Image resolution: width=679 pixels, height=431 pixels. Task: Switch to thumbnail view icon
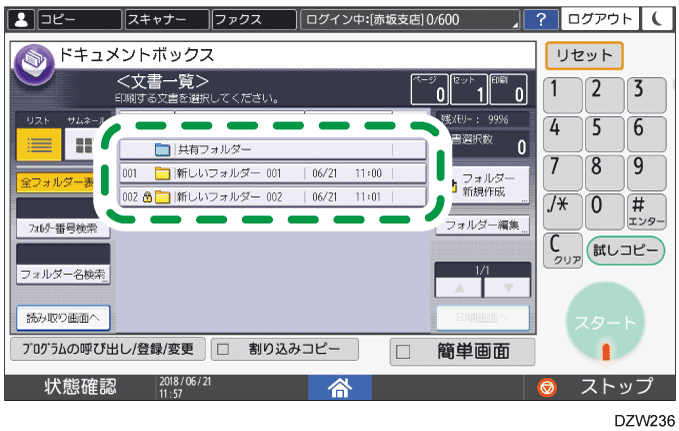82,145
